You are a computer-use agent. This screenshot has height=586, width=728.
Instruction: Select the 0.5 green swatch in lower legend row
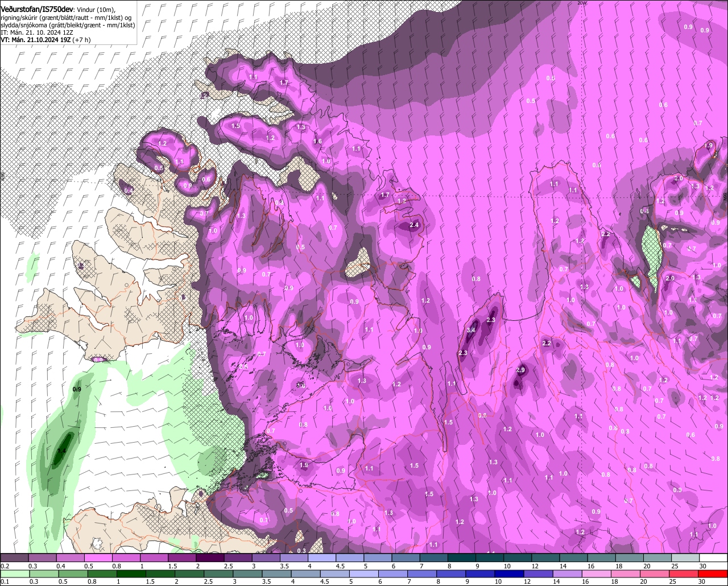click(x=74, y=574)
